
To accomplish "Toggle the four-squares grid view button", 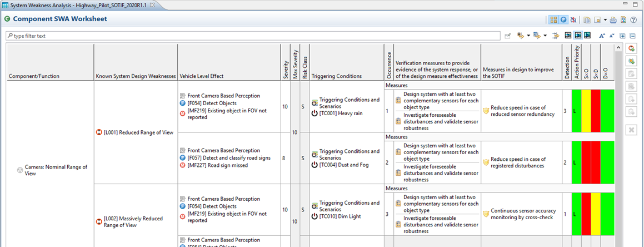I will coord(553,19).
